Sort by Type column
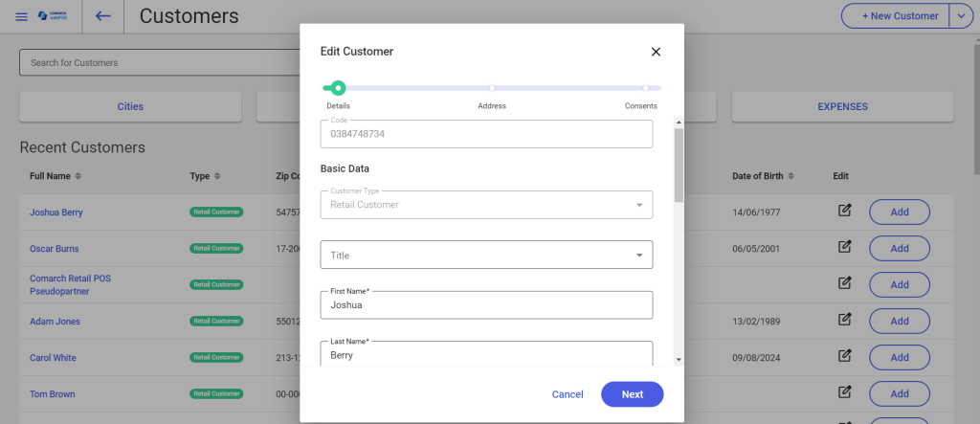 (x=217, y=176)
